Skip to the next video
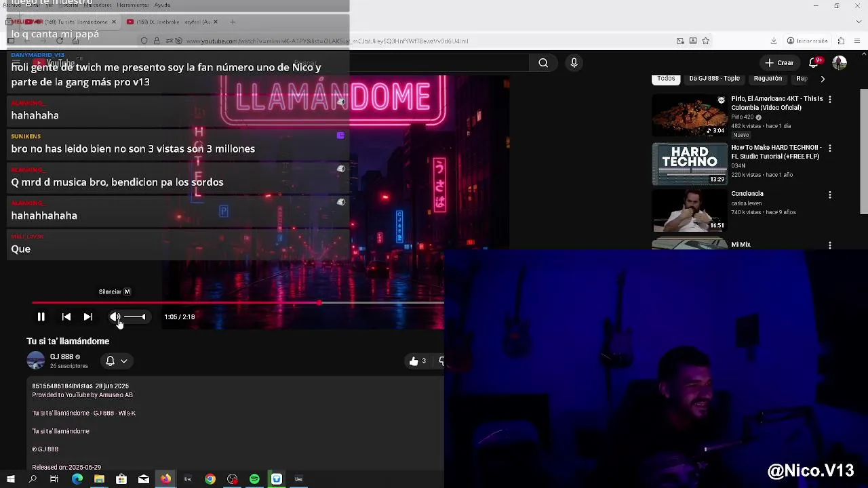 click(x=87, y=317)
